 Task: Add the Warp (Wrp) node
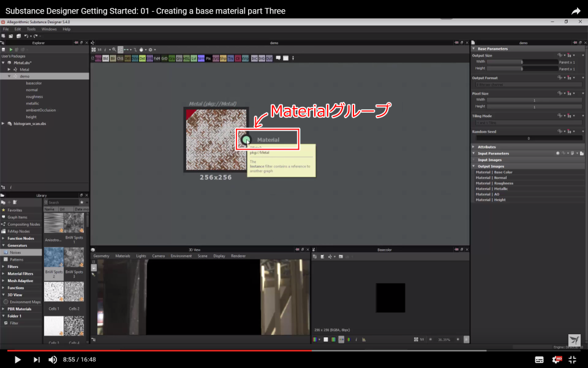[x=245, y=58]
